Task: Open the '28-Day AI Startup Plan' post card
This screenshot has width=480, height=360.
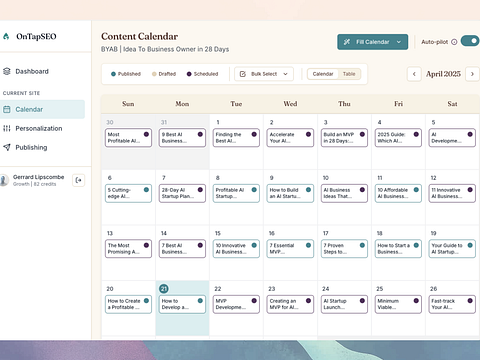Action: 182,193
